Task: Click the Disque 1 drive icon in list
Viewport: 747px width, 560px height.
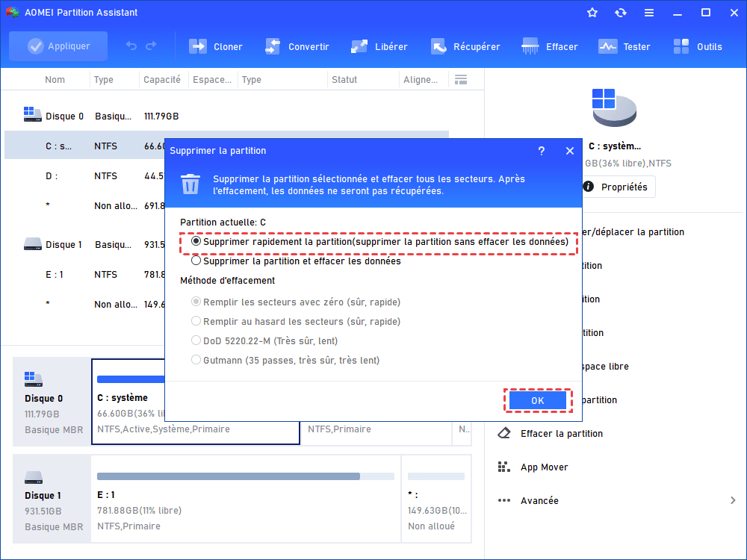Action: pyautogui.click(x=32, y=244)
